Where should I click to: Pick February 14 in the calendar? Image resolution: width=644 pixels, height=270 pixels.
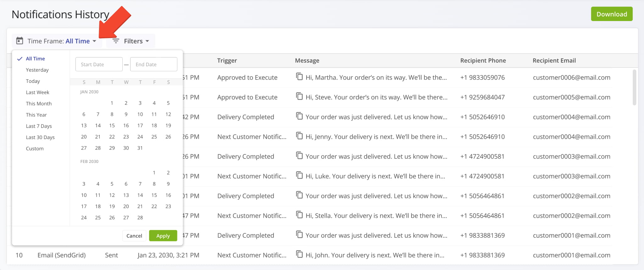(x=140, y=195)
